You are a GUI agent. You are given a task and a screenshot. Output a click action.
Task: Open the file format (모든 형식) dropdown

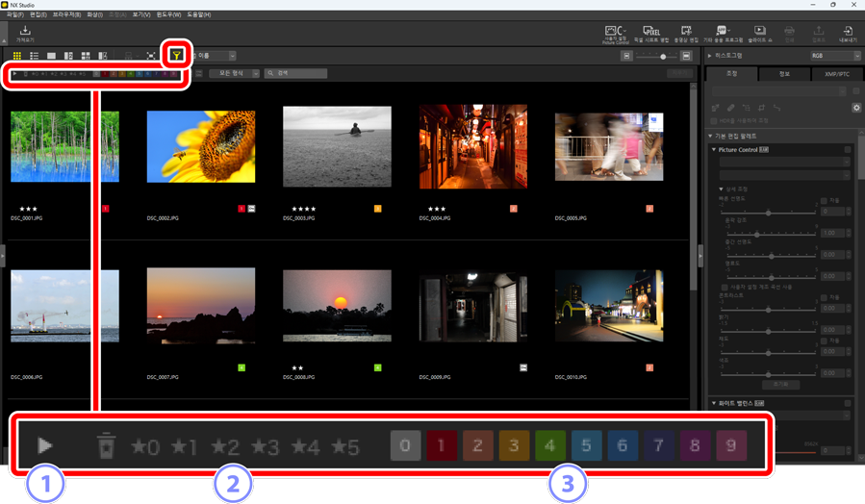[x=234, y=73]
